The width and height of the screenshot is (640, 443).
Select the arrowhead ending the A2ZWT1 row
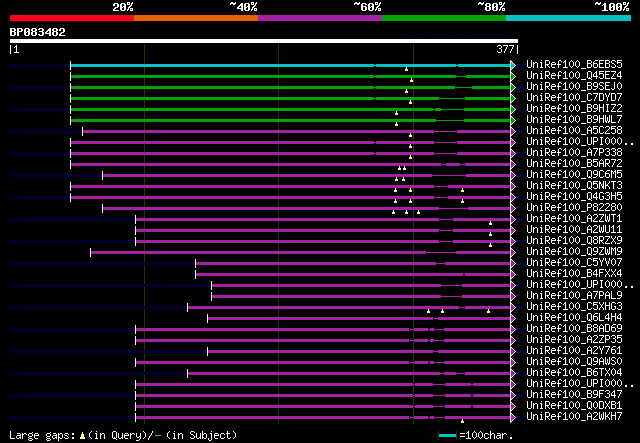[513, 220]
